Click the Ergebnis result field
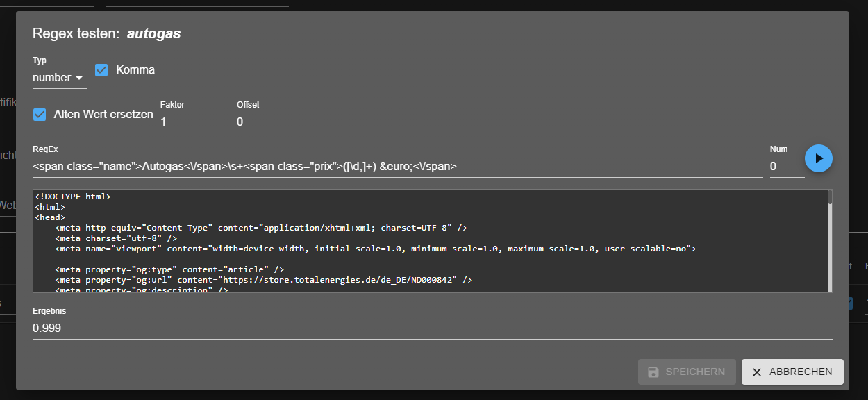 [431, 328]
